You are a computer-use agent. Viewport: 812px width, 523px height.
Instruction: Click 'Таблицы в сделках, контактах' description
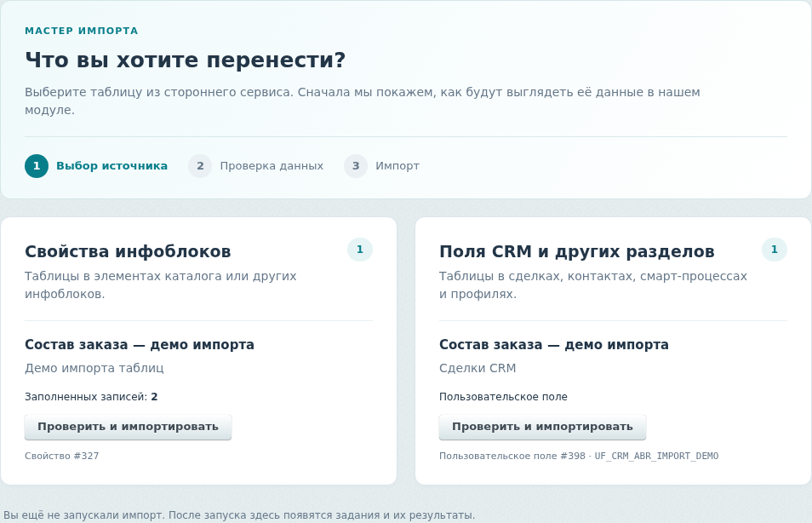pos(593,285)
